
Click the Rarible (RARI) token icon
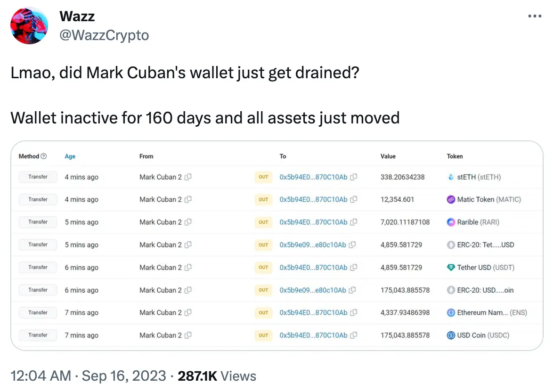point(451,222)
